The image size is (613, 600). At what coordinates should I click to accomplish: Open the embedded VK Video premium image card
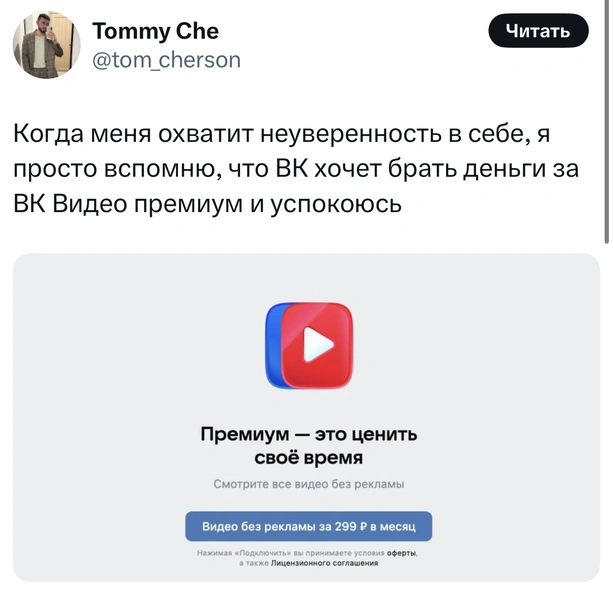coord(306,417)
